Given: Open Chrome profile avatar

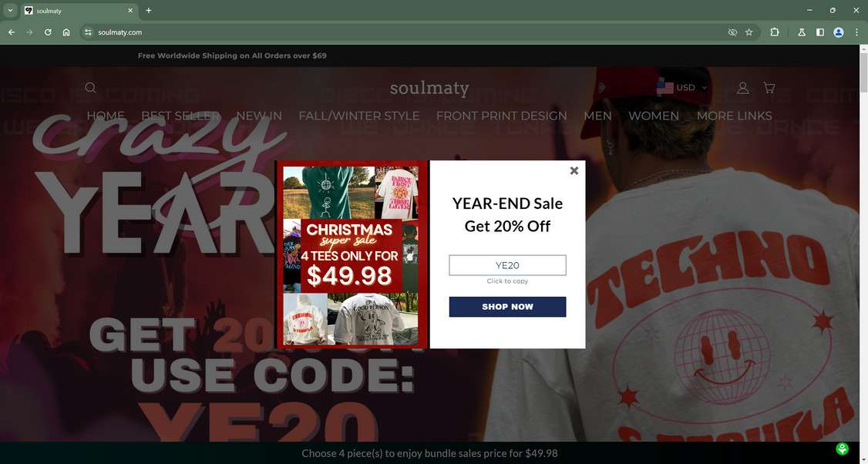Looking at the screenshot, I should 839,32.
